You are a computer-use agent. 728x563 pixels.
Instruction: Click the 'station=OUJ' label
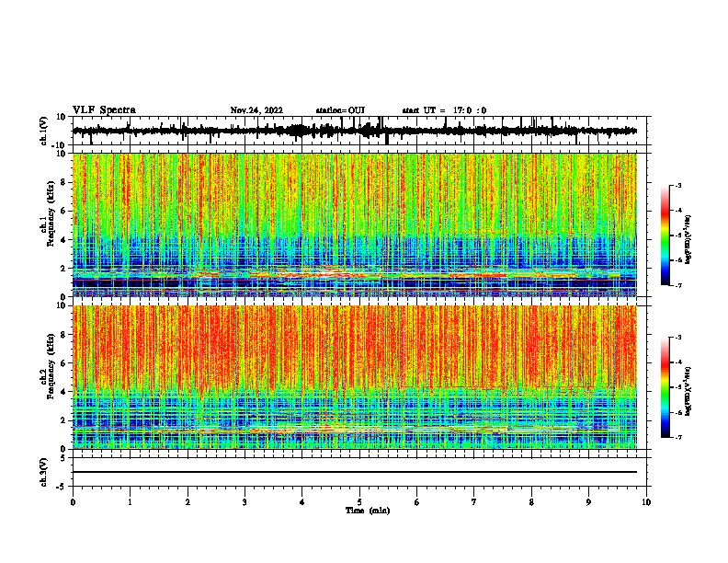340,110
